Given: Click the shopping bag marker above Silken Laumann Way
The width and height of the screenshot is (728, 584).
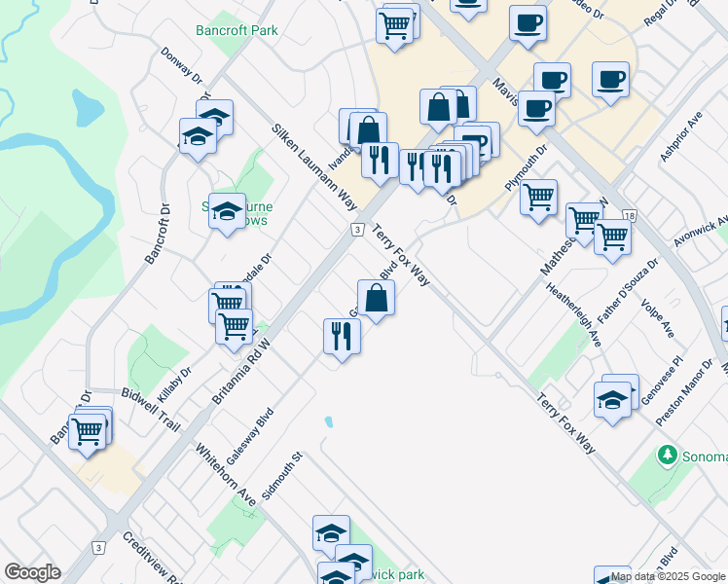Looking at the screenshot, I should [368, 131].
